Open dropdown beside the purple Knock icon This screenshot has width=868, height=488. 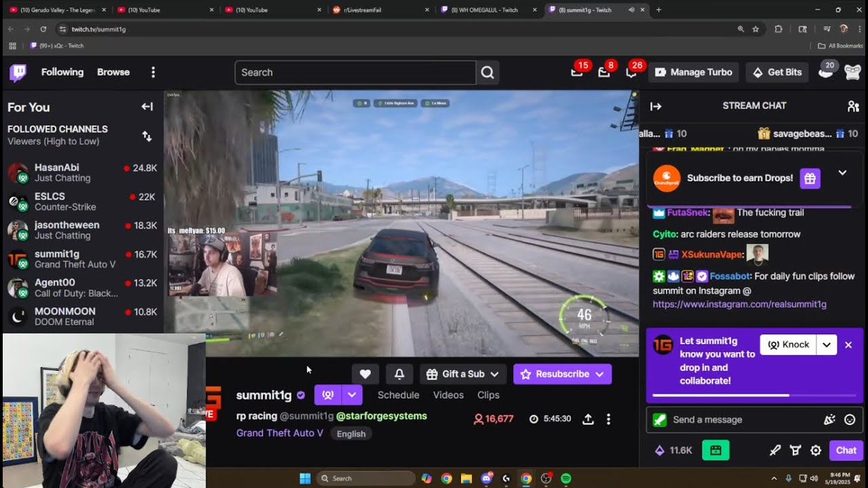[x=352, y=394]
